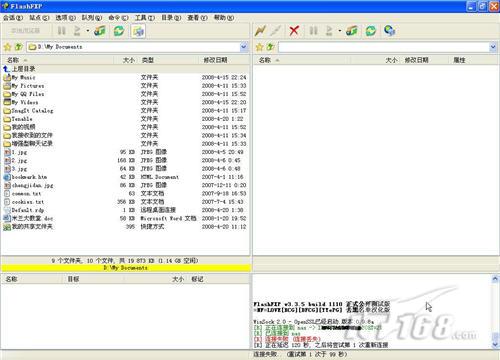This screenshot has height=360, width=500.
Task: Click the switch-to-local-browser icon in left toolbar
Action: pos(138,31)
